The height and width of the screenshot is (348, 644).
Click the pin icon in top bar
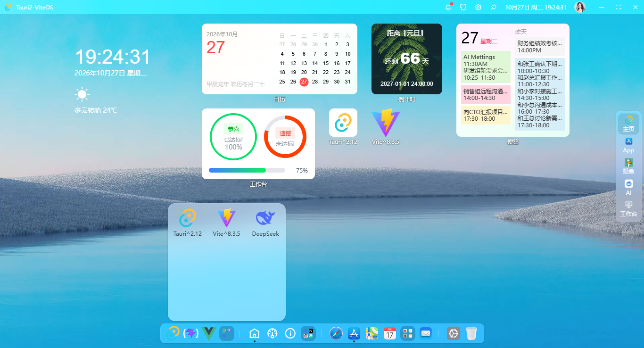[494, 7]
